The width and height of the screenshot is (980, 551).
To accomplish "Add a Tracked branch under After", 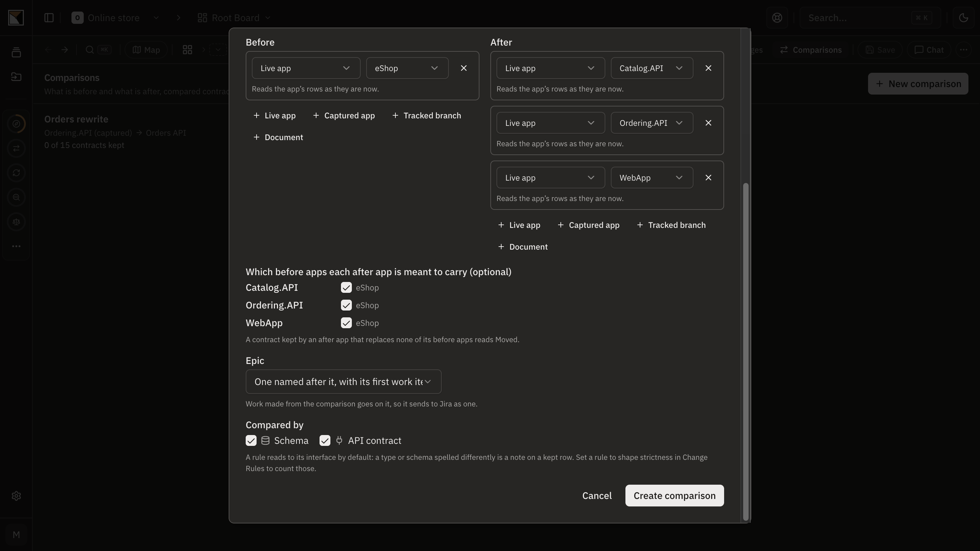I will pos(671,225).
